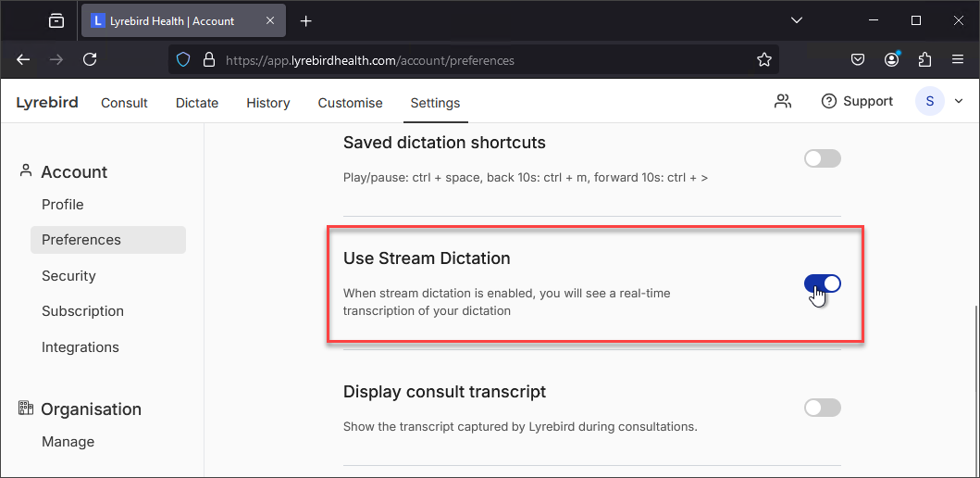980x478 pixels.
Task: Click the Play/pause shortcut description text
Action: click(526, 178)
